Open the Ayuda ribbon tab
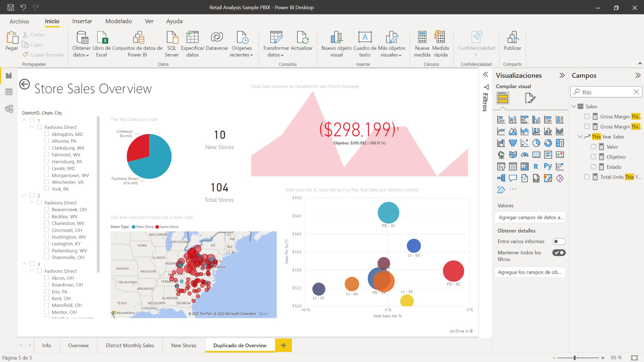Image resolution: width=644 pixels, height=362 pixels. tap(174, 21)
